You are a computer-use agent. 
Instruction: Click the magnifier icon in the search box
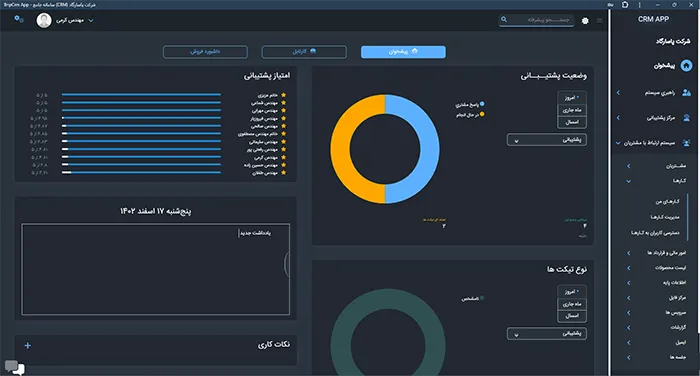504,20
